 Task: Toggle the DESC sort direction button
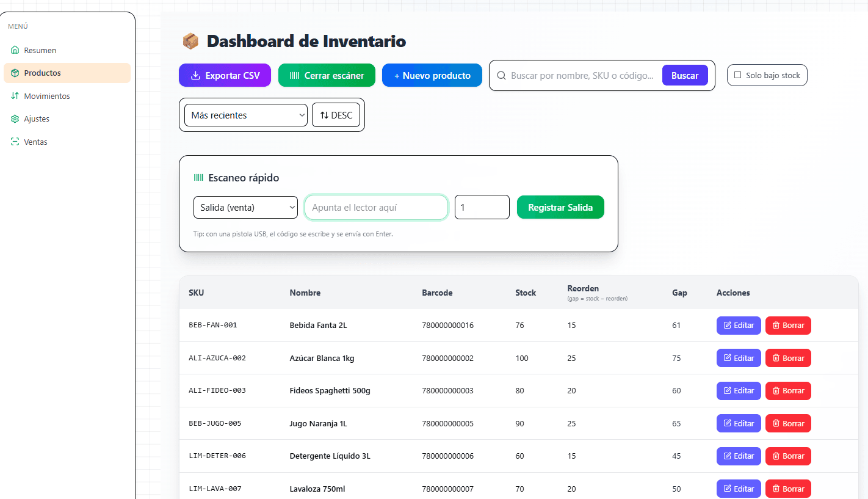pyautogui.click(x=336, y=115)
